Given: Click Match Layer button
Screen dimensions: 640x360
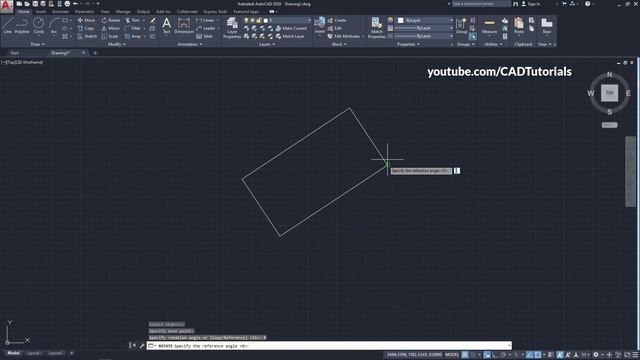Looking at the screenshot, I should (x=290, y=36).
